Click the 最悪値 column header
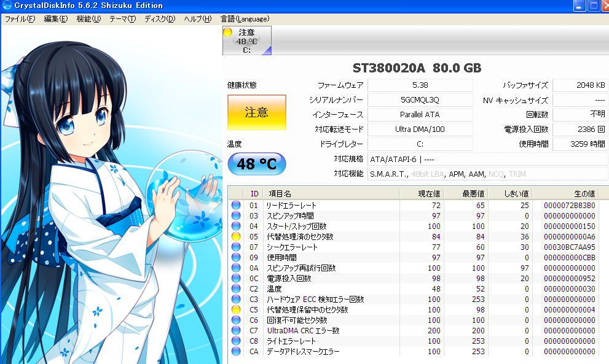This screenshot has width=609, height=364. pos(466,193)
